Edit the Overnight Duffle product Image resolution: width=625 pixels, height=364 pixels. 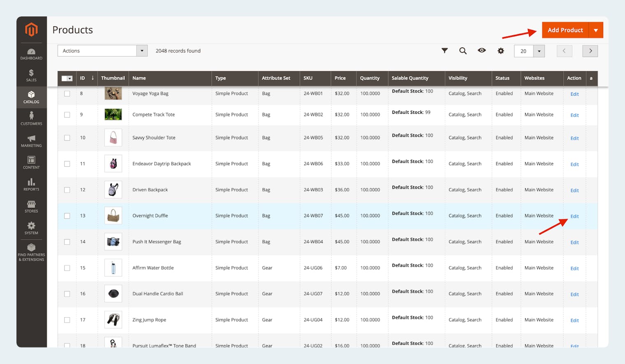(574, 217)
